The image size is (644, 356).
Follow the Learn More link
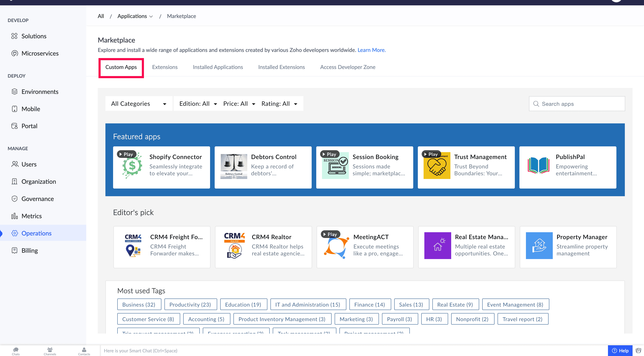pos(371,50)
